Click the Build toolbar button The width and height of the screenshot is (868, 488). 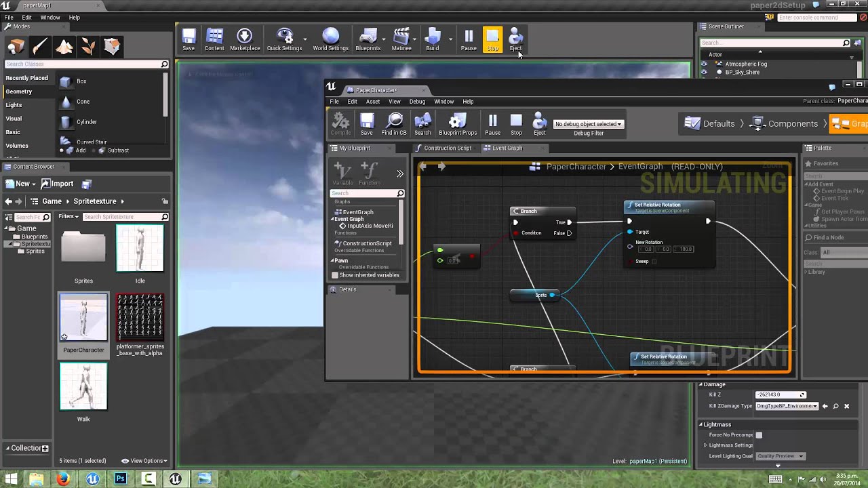click(433, 39)
